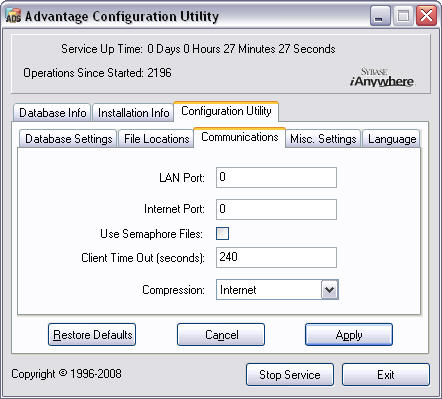
Task: Expand the Compression dropdown arrow
Action: pos(330,289)
